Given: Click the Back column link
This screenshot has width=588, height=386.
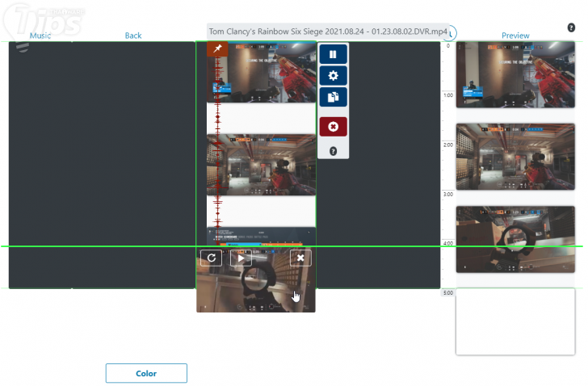Looking at the screenshot, I should 133,36.
